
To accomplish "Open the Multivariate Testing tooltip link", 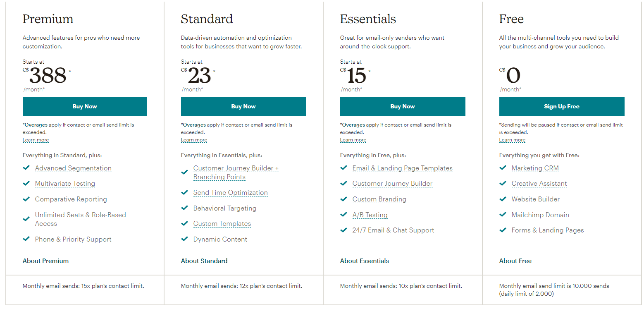I will (65, 184).
